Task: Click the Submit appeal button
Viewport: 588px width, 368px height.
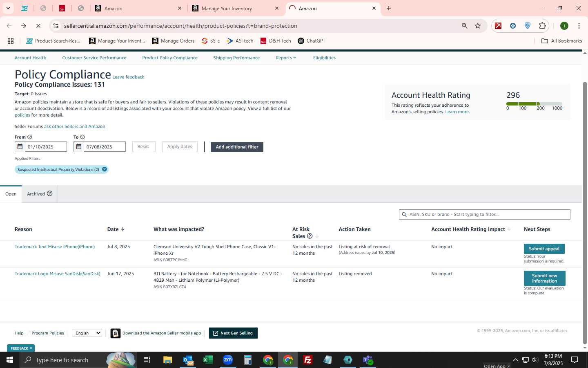Action: 544,249
